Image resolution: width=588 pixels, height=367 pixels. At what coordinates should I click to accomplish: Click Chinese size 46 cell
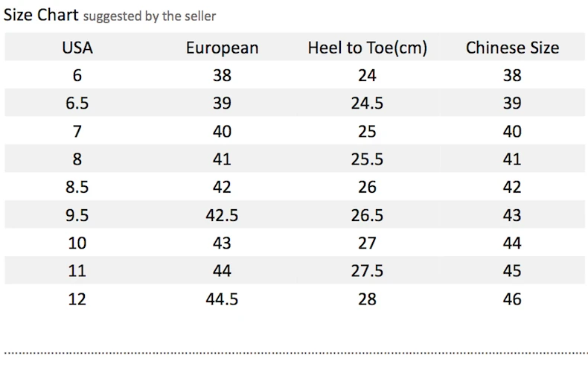(512, 299)
